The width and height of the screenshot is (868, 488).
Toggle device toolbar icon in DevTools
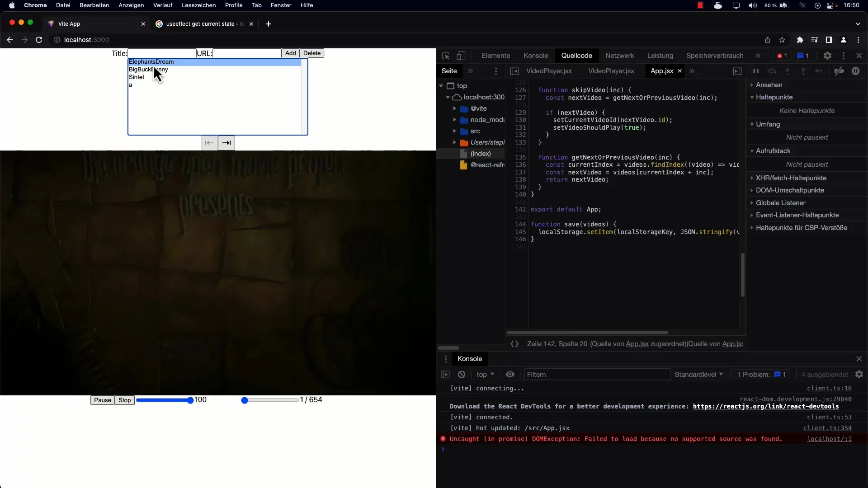pyautogui.click(x=461, y=56)
